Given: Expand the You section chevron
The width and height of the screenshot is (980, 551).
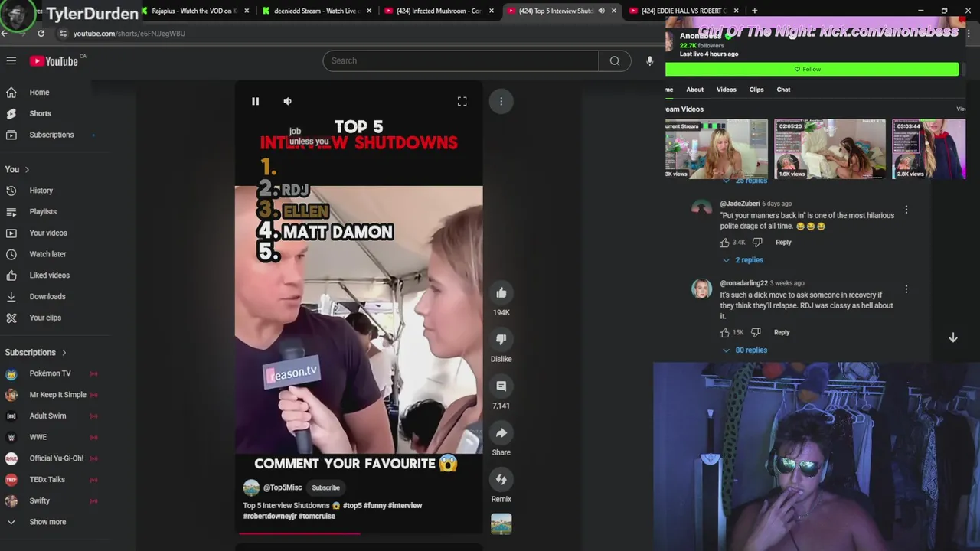Looking at the screenshot, I should click(x=27, y=169).
